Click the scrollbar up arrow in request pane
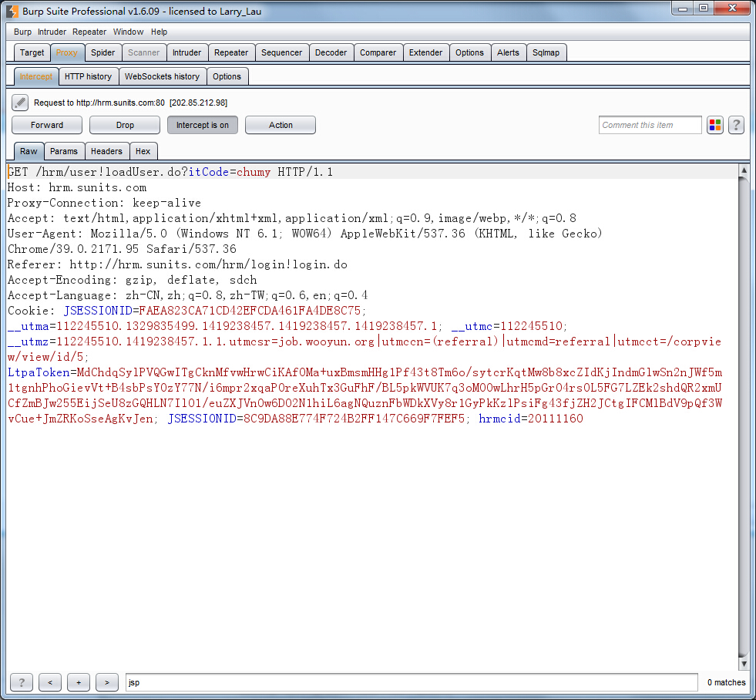This screenshot has width=756, height=700. tap(744, 170)
